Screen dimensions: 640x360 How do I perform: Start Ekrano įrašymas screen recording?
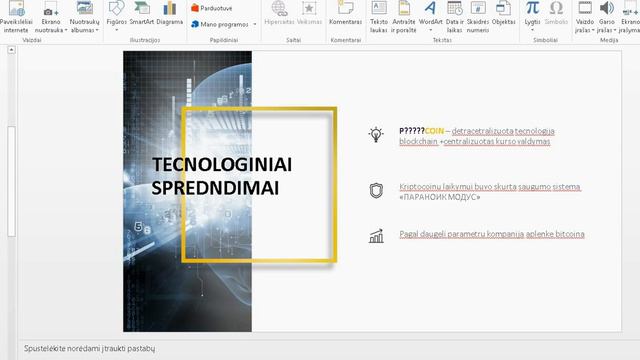[630, 17]
